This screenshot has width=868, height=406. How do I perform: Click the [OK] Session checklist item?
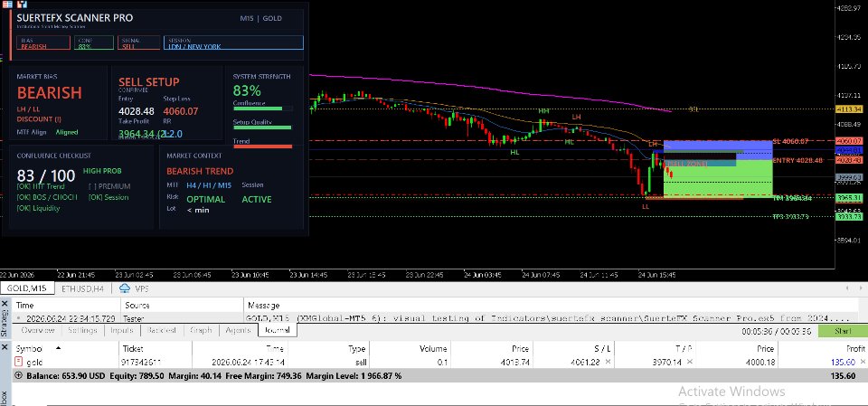pyautogui.click(x=108, y=198)
